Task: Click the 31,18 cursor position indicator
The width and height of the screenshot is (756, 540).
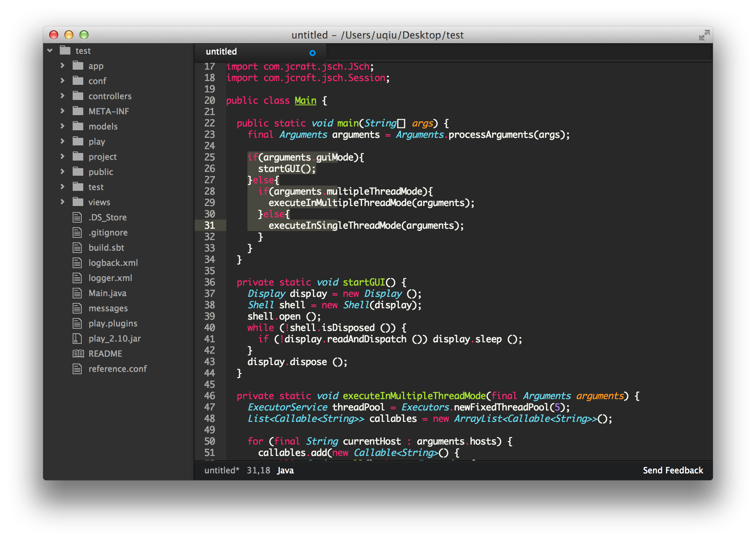Action: pos(258,470)
